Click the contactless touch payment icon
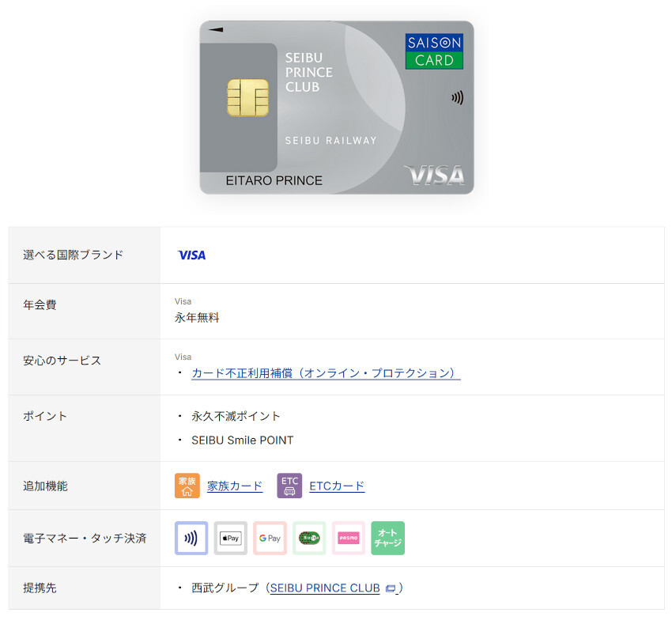The height and width of the screenshot is (620, 672). click(191, 538)
